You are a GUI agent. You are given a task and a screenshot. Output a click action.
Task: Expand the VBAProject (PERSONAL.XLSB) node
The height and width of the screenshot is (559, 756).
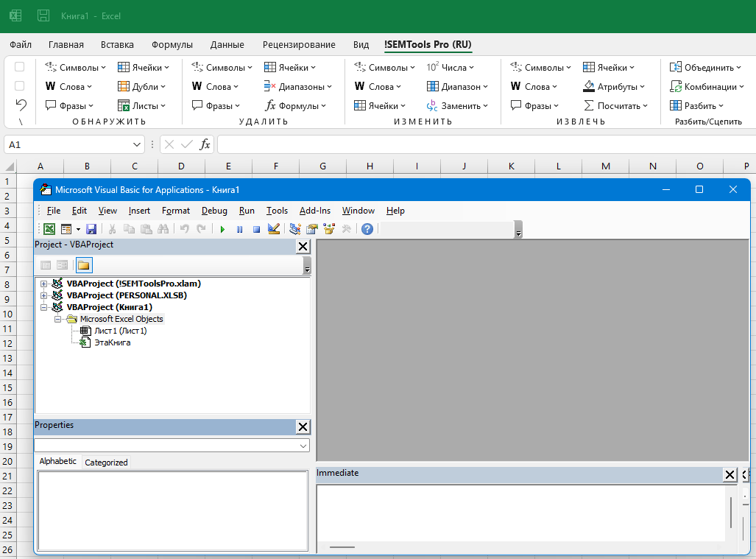(44, 295)
